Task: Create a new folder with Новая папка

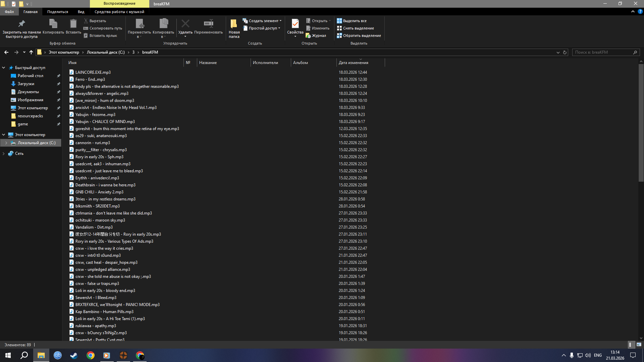Action: 234,24
